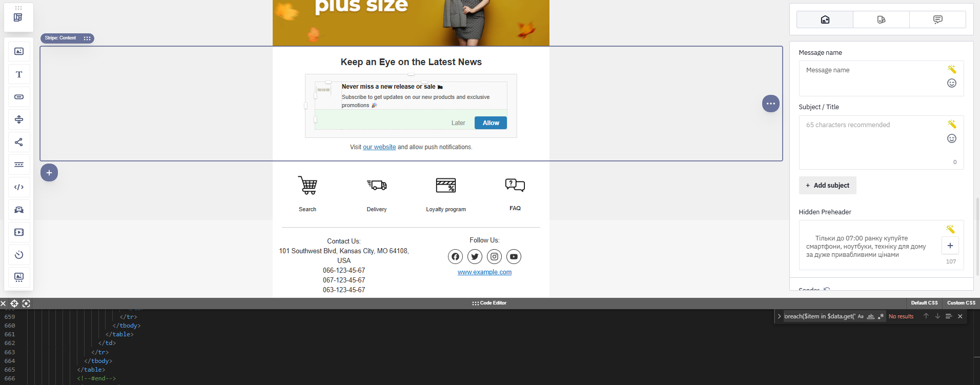Open the templates library panel icon

(18, 17)
